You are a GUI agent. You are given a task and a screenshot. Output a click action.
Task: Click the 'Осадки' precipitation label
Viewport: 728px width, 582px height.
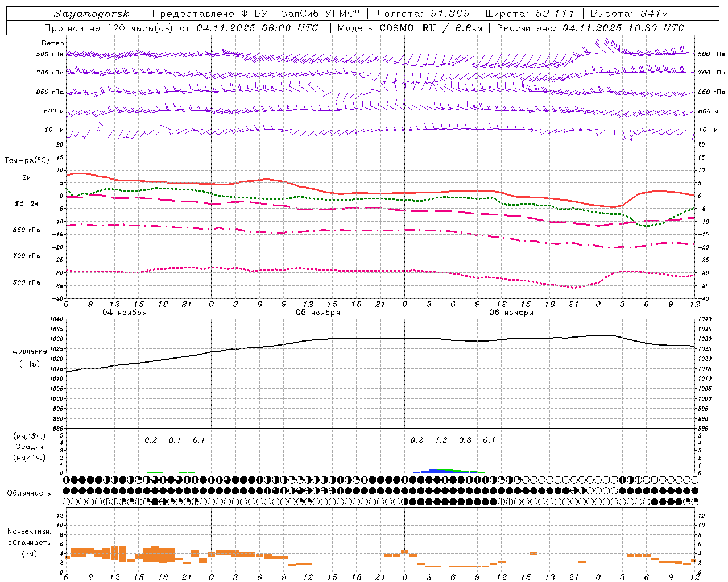coord(30,447)
